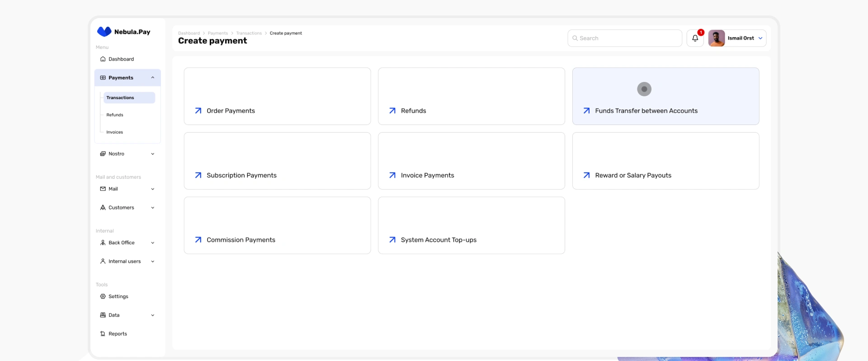The width and height of the screenshot is (868, 361).
Task: Go to Payments in the breadcrumb
Action: [218, 33]
